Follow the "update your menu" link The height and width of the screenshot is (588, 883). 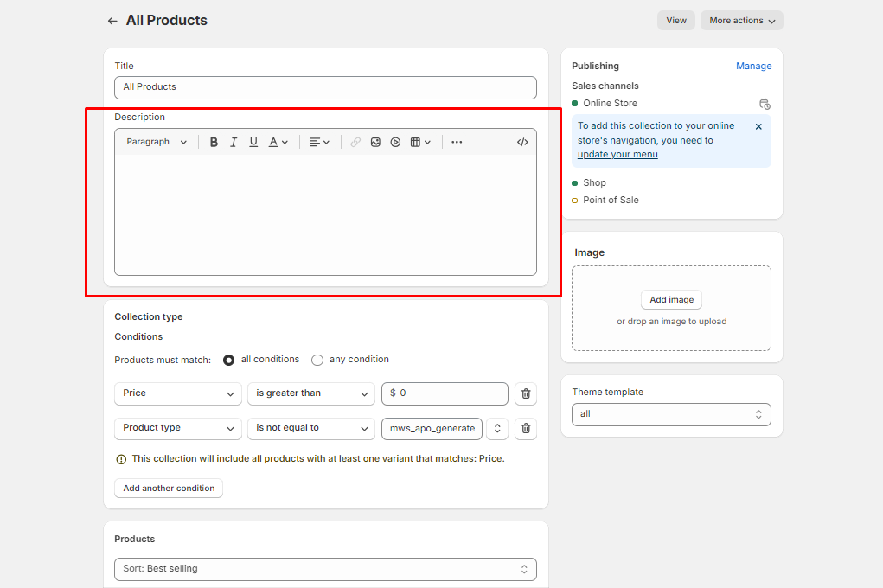tap(617, 155)
